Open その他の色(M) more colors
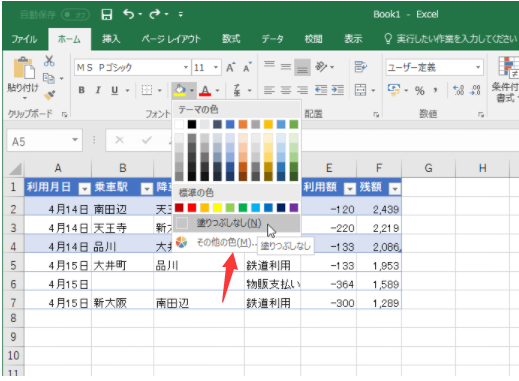Viewport: 519px width, 381px height. pos(215,242)
